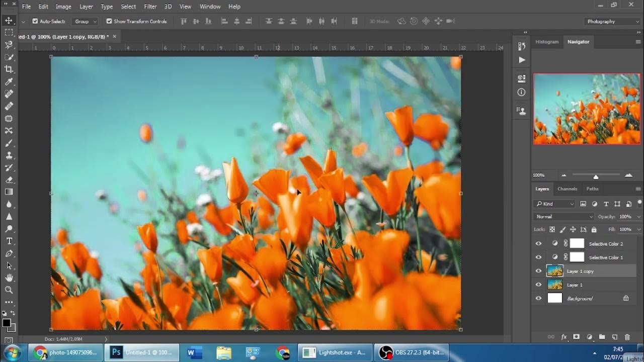
Task: Lock image pixels brush icon
Action: pyautogui.click(x=562, y=229)
